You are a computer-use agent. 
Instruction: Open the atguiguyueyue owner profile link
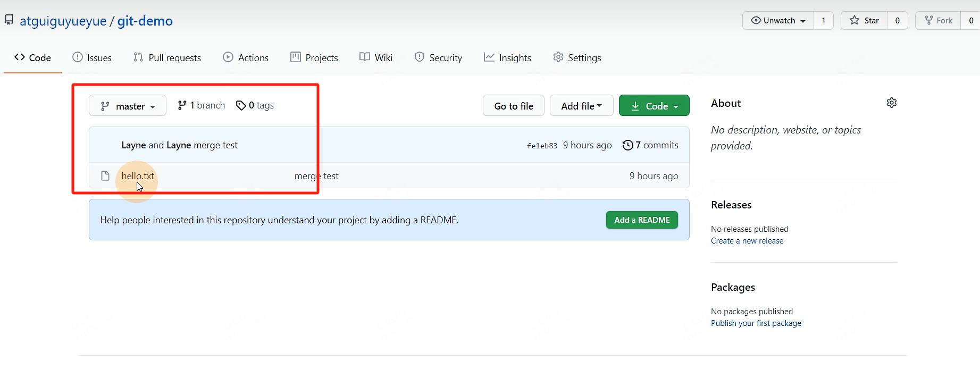point(63,21)
